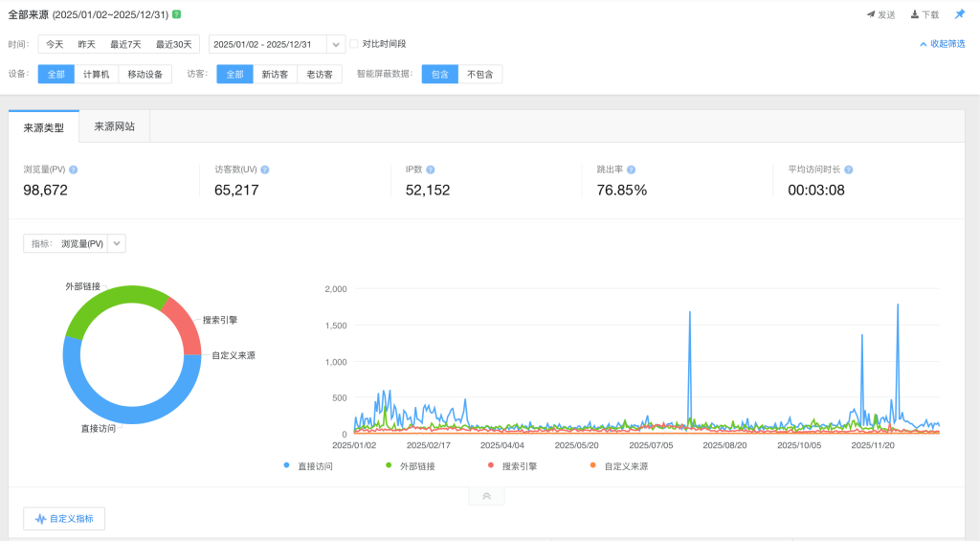980x541 pixels.
Task: Collapse filters with 收起筛选
Action: tap(942, 44)
